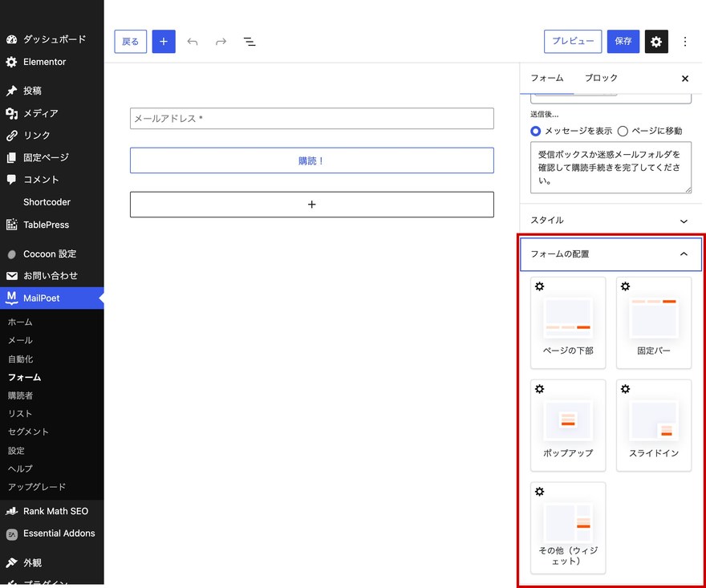706x588 pixels.
Task: Open MailPoet セグメント submenu item
Action: point(28,432)
